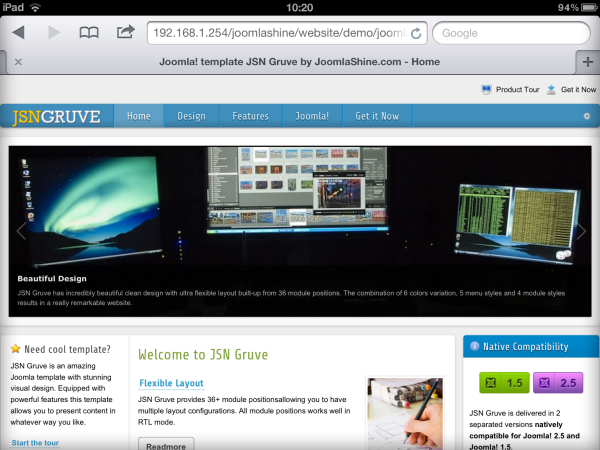Viewport: 600px width, 450px height.
Task: Click the hand drawing sketch thumbnail
Action: coord(405,413)
